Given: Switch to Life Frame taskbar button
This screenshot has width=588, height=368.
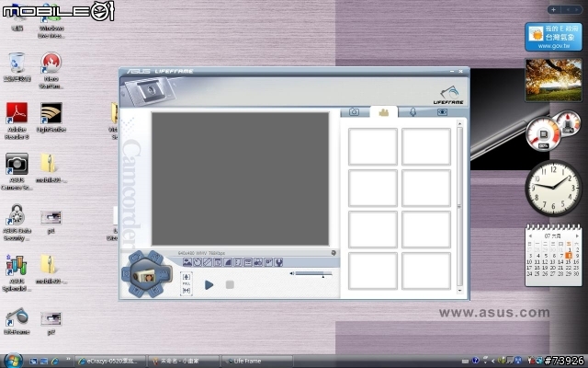Looking at the screenshot, I should 256,361.
